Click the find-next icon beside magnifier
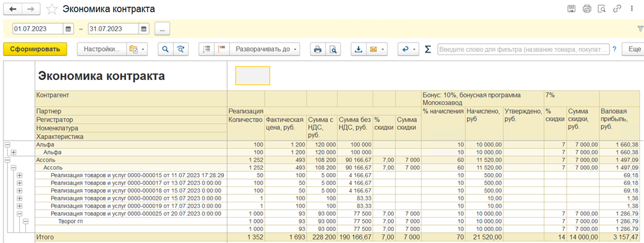Image resolution: width=644 pixels, height=243 pixels. pyautogui.click(x=181, y=49)
